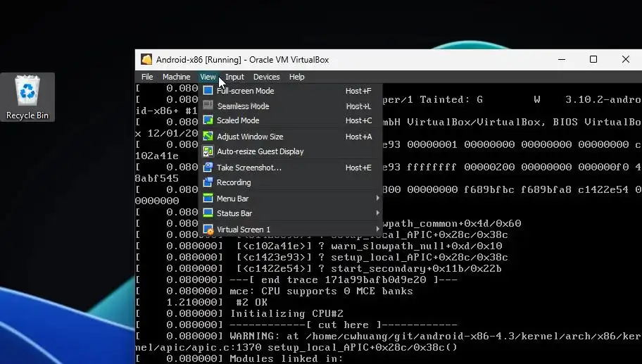Select Scaled Mode entry text
The height and width of the screenshot is (364, 642).
click(x=238, y=120)
